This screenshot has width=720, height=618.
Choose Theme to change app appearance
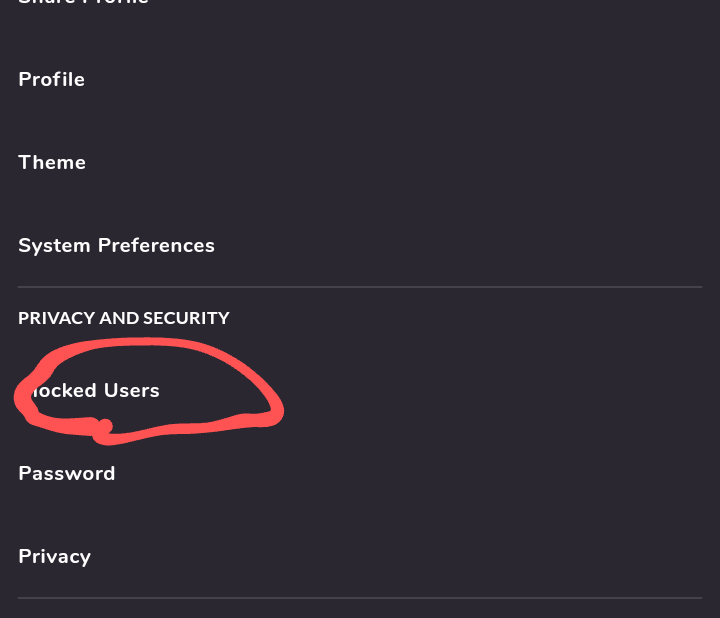pos(52,163)
